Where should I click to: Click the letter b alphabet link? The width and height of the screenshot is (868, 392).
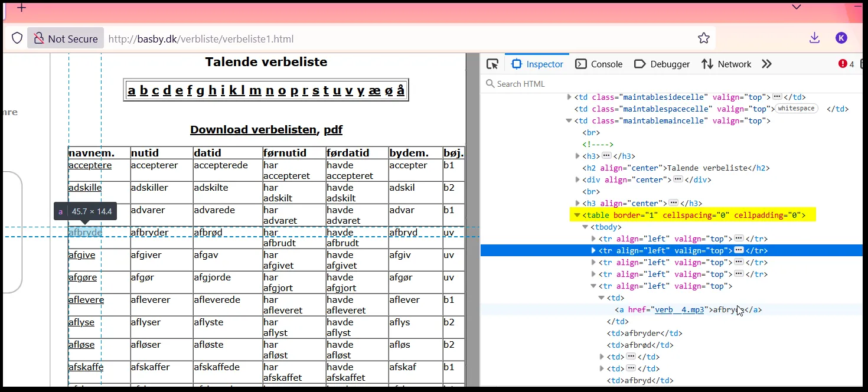point(143,90)
